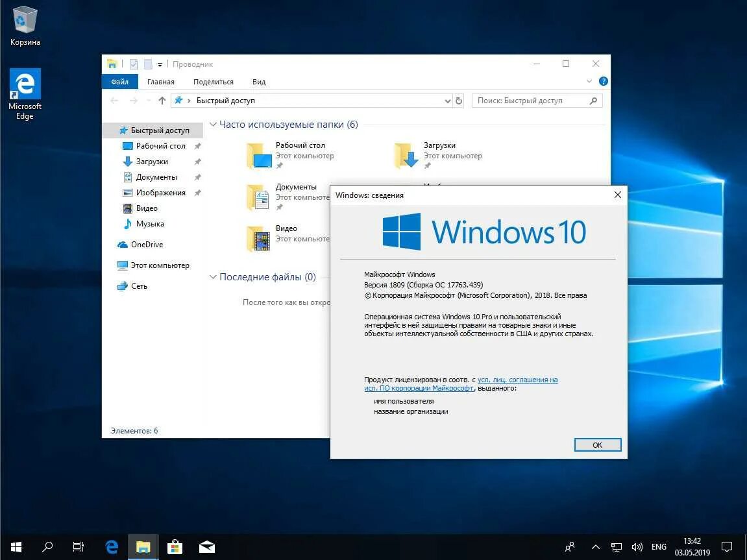Select Музыка in navigation pane
The height and width of the screenshot is (560, 747).
(x=153, y=224)
